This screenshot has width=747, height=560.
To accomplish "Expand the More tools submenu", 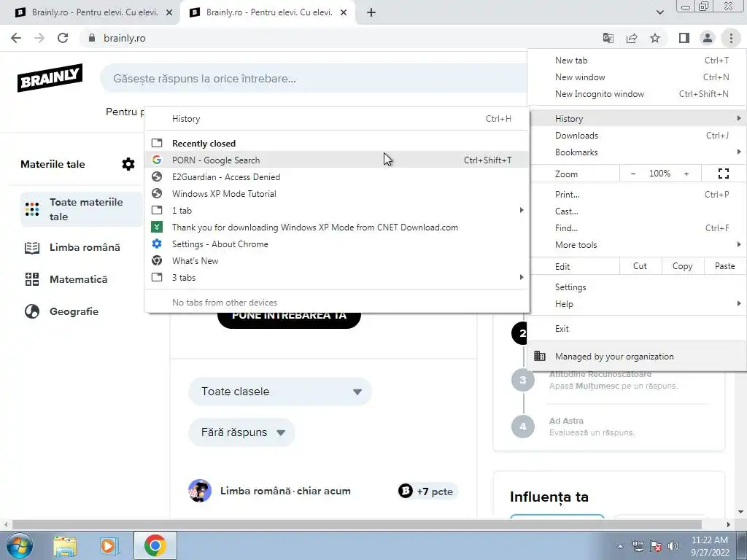I will click(636, 245).
